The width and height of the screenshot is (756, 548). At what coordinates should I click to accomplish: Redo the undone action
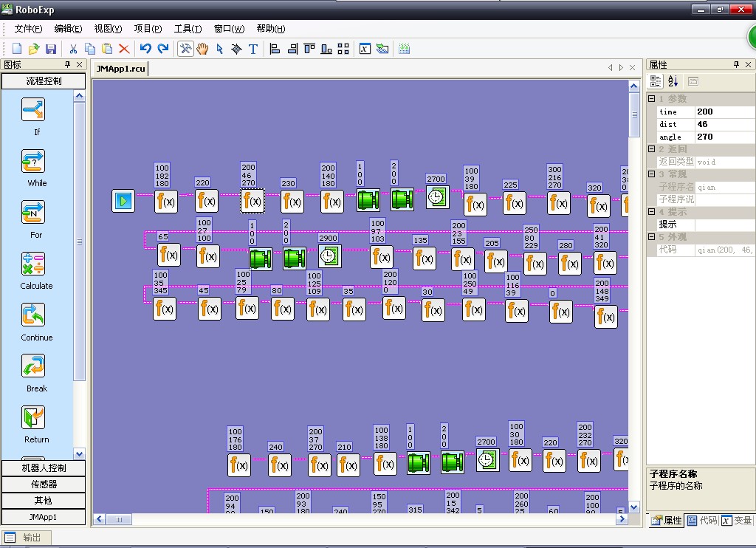tap(163, 49)
